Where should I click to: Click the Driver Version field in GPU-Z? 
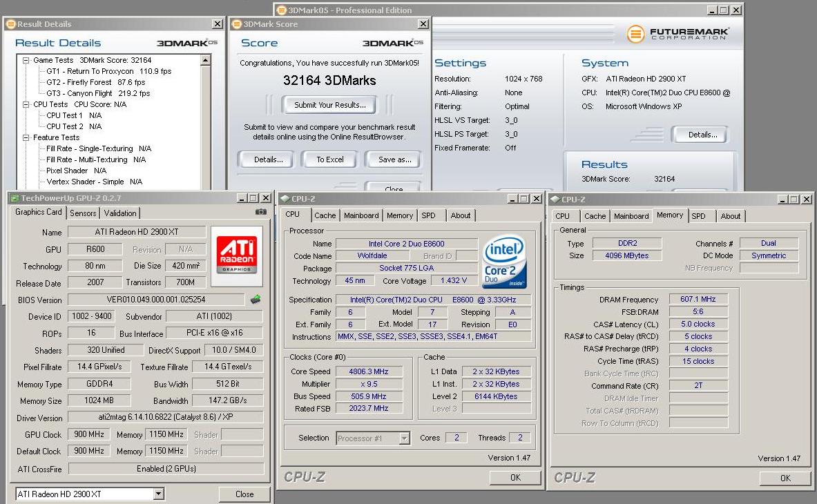[166, 417]
